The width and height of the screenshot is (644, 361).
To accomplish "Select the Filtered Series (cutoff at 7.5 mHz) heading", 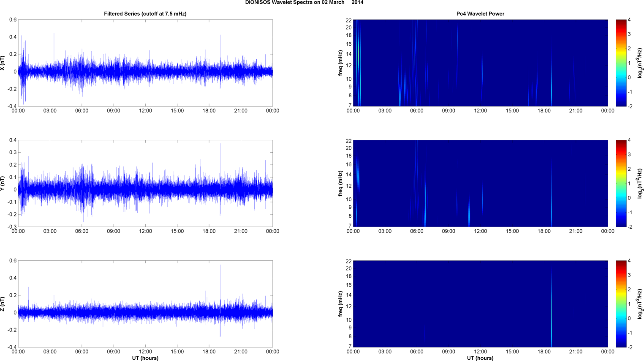I will (145, 14).
